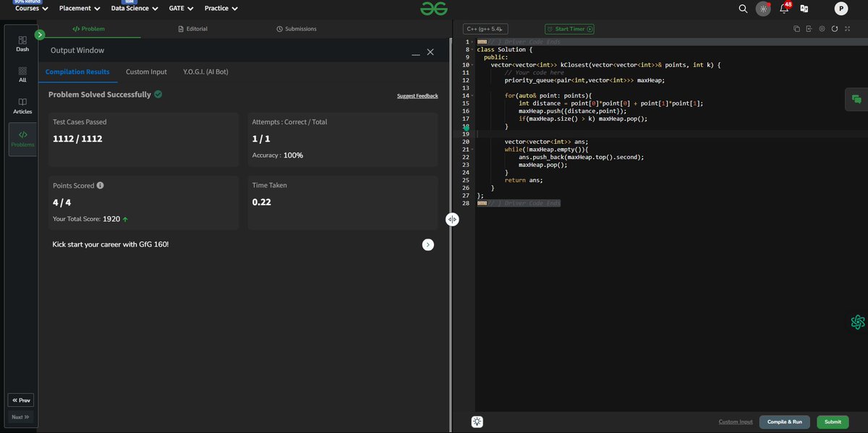
Task: Open the search icon in top bar
Action: point(743,9)
